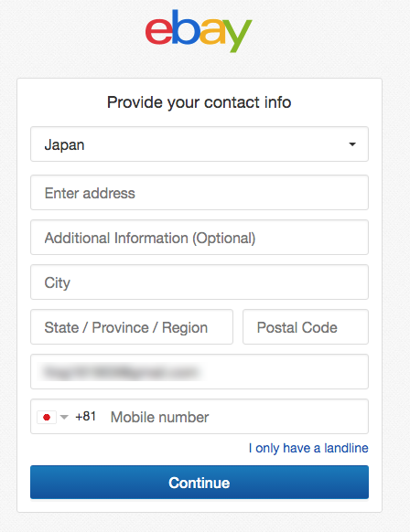This screenshot has width=410, height=532.
Task: Expand the phone country code arrow
Action: [64, 417]
